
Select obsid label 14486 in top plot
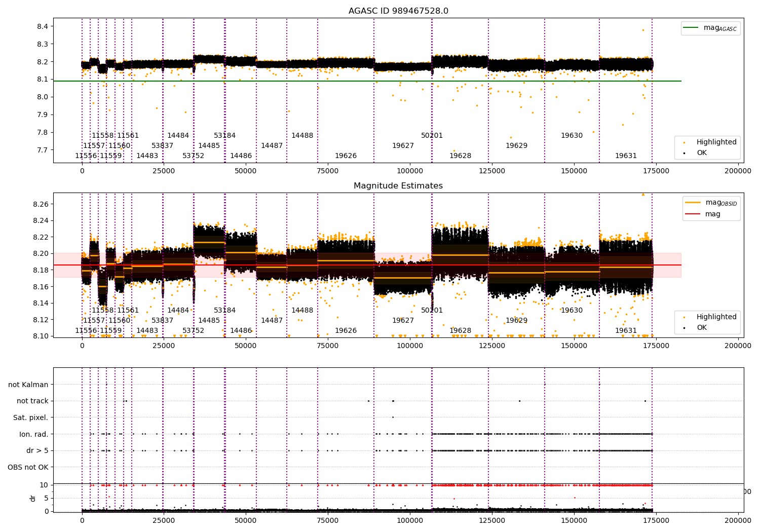241,156
